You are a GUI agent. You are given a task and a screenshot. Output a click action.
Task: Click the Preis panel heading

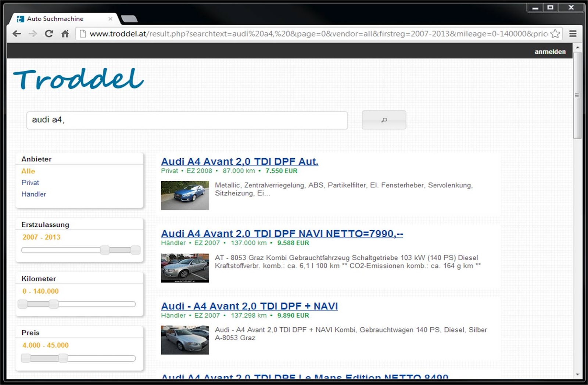pos(30,333)
